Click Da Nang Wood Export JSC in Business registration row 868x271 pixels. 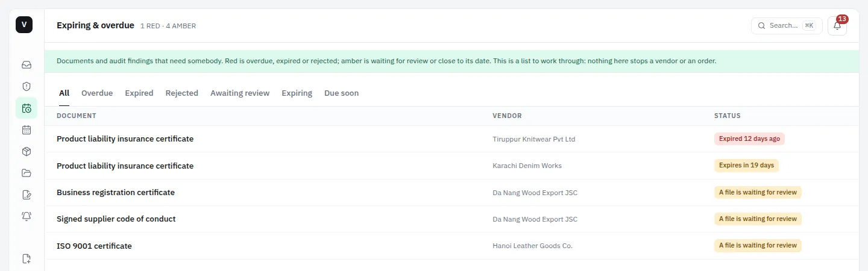click(535, 193)
